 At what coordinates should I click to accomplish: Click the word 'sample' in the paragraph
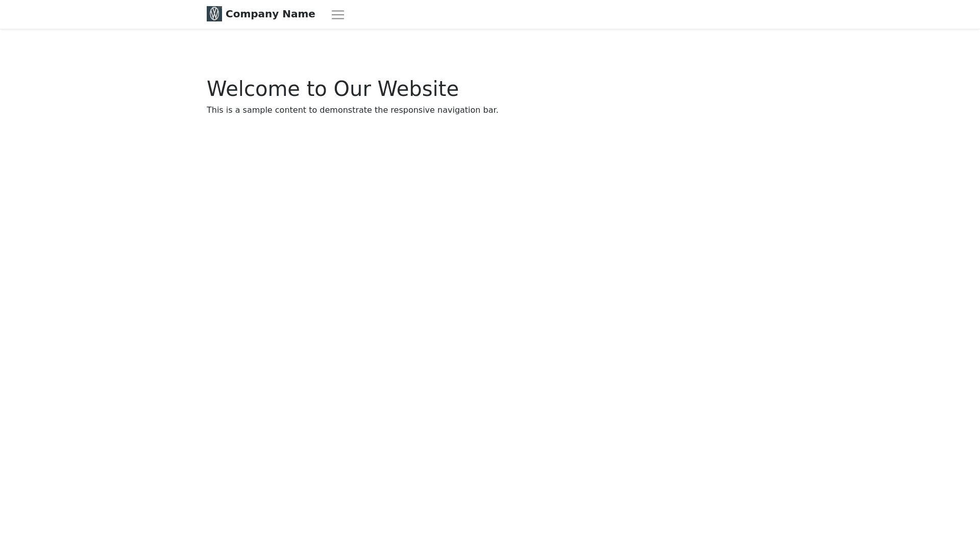pyautogui.click(x=257, y=110)
